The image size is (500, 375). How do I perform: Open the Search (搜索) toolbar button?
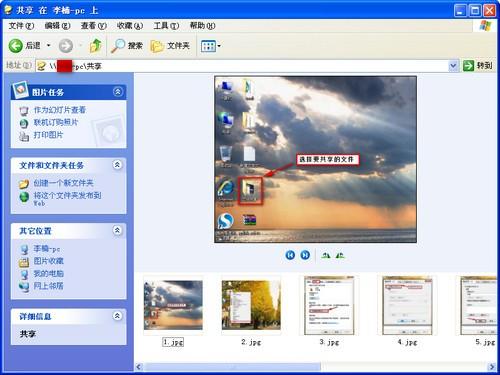(x=127, y=46)
